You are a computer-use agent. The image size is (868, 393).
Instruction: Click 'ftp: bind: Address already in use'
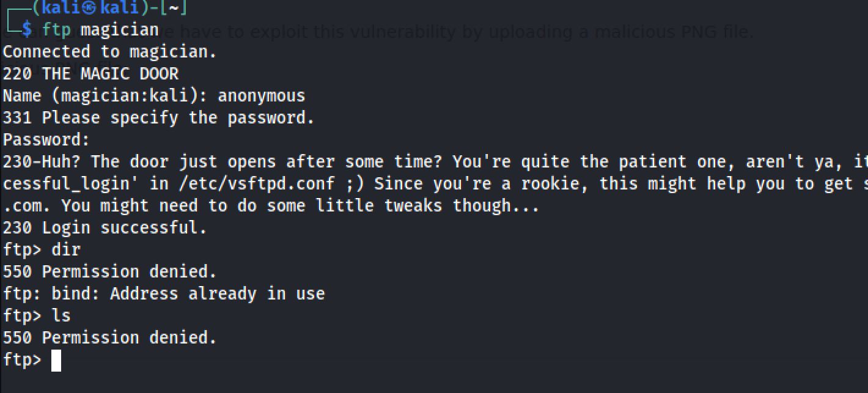click(164, 294)
